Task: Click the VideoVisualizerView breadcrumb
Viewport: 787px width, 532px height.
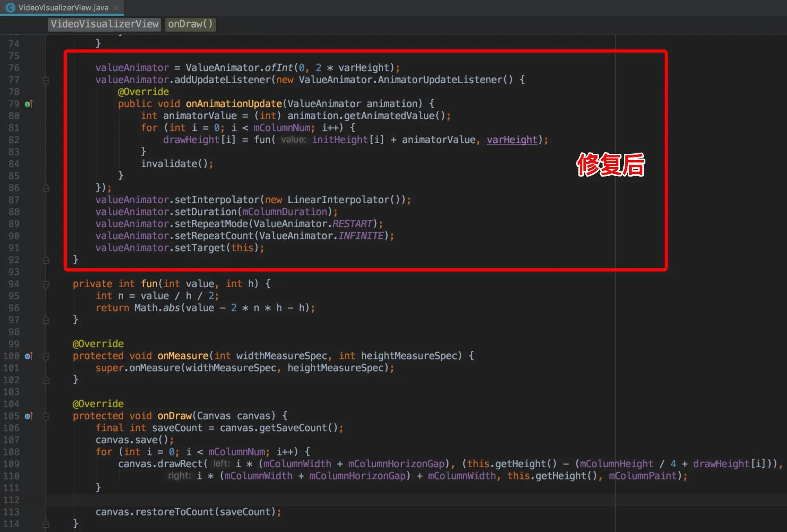Action: point(104,24)
